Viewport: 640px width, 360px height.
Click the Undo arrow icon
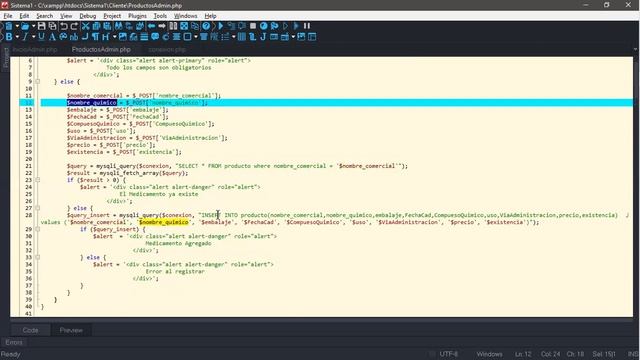point(64,26)
